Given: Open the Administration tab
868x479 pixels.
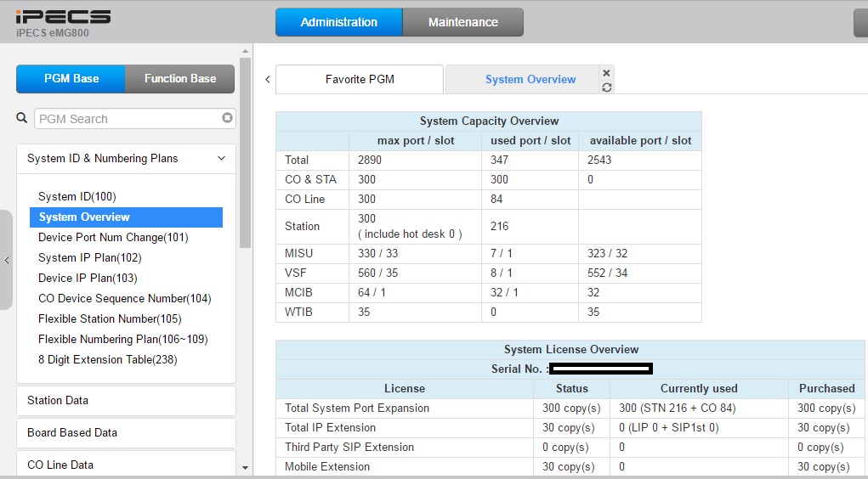Looking at the screenshot, I should point(338,22).
